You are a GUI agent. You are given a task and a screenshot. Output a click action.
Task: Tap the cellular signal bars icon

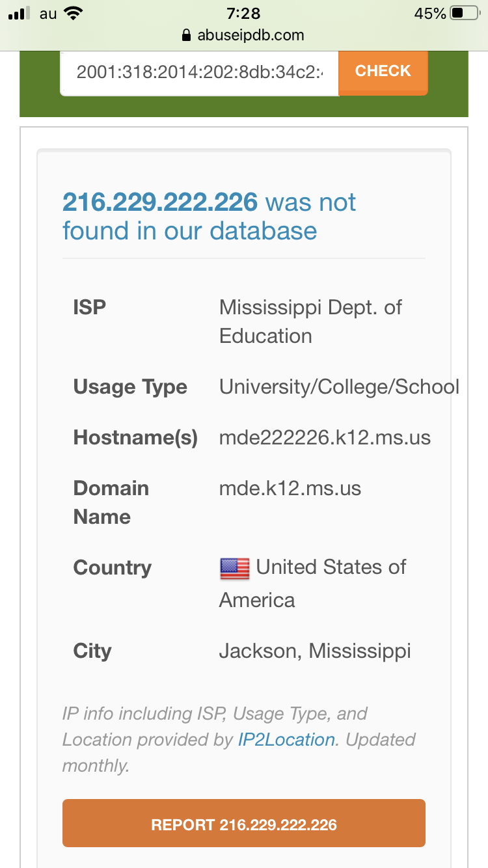tap(20, 14)
